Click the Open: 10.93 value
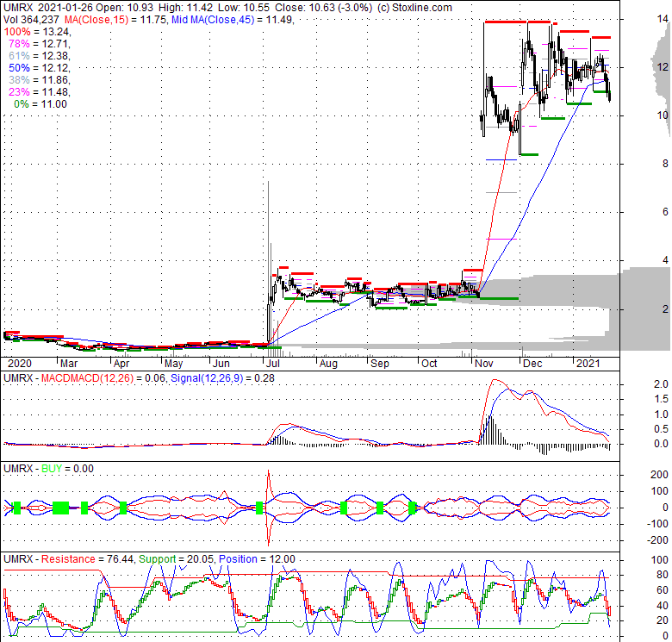Screen dimensions: 672x642 [x=125, y=8]
